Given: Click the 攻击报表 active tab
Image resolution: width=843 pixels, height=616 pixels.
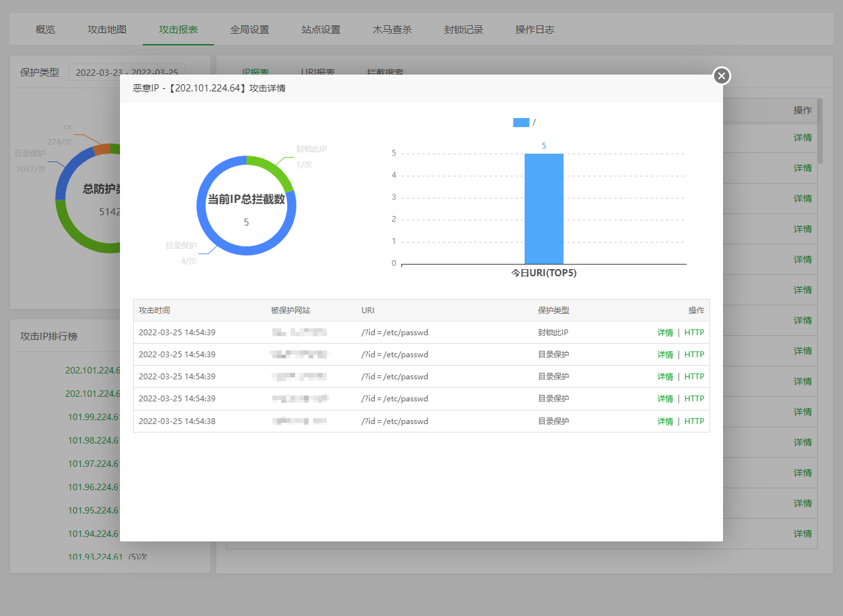Looking at the screenshot, I should click(x=178, y=30).
